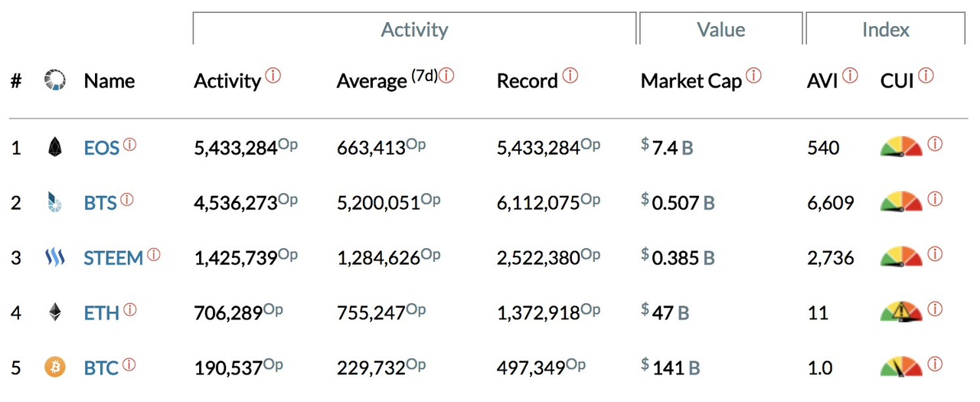Sort by the Record column header
Viewport: 980px width, 402px height.
[528, 81]
